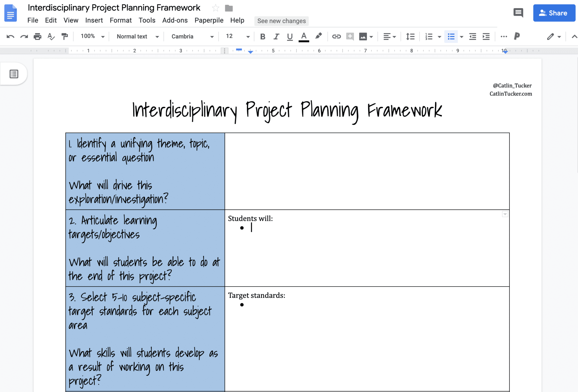Click the Share button
The height and width of the screenshot is (392, 578).
(x=554, y=13)
